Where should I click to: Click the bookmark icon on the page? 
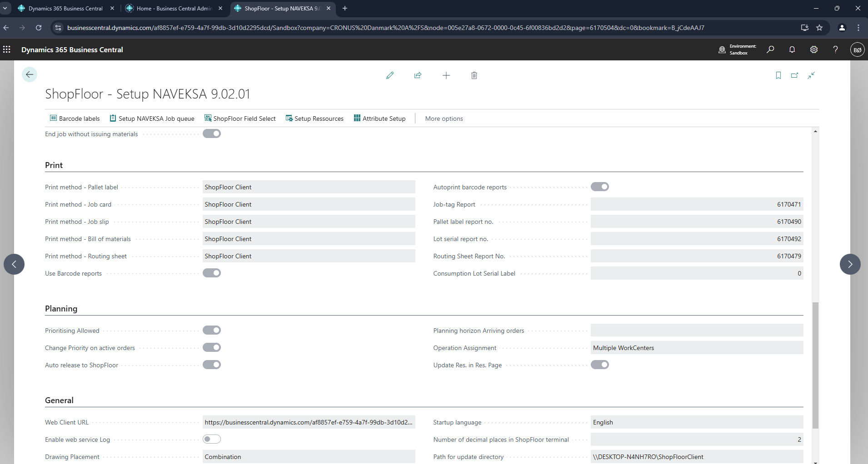(x=778, y=75)
